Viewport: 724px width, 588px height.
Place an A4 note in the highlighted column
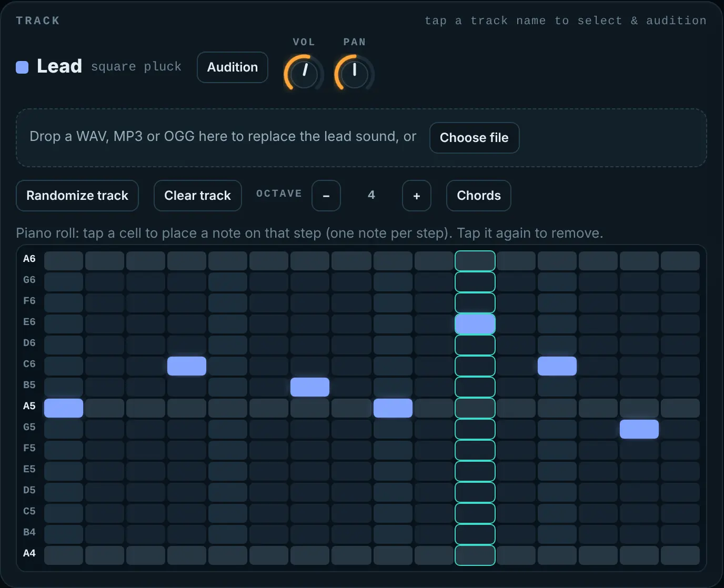475,555
